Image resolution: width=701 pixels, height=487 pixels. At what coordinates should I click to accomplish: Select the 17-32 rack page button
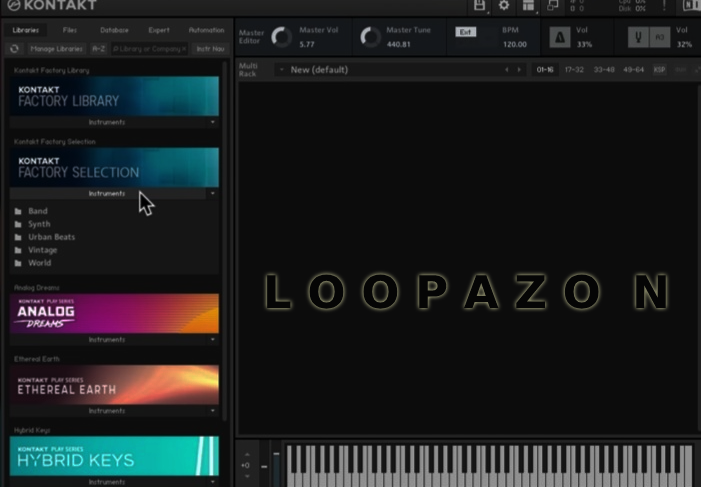(x=574, y=70)
